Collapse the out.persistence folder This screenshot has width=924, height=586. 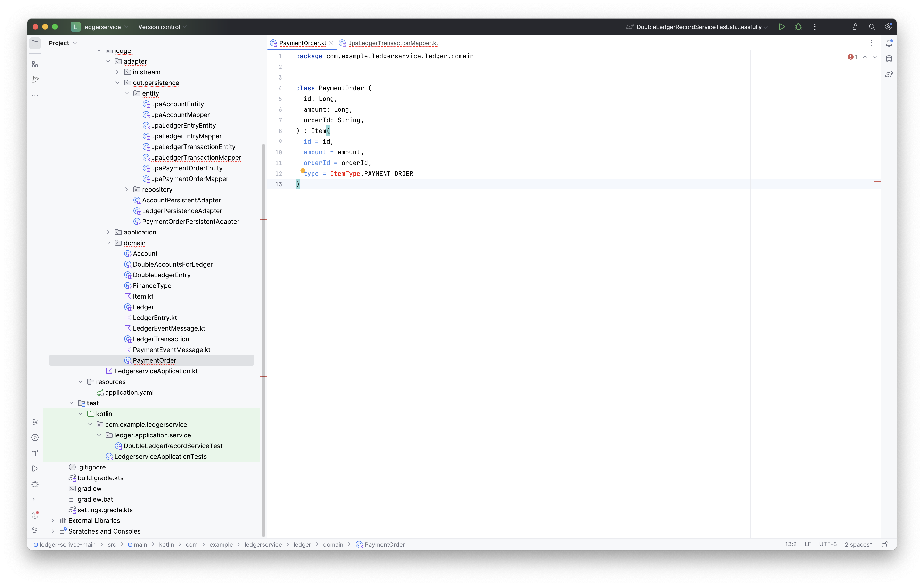[117, 83]
